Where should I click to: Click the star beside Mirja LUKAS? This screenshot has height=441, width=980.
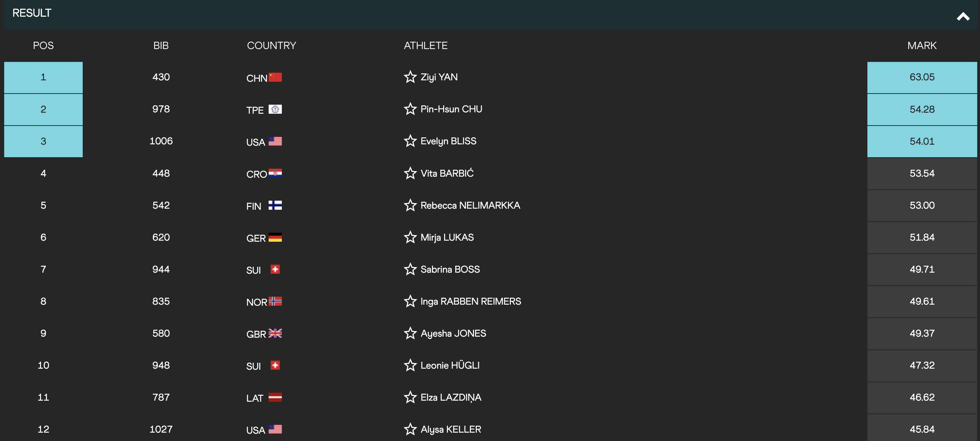410,237
